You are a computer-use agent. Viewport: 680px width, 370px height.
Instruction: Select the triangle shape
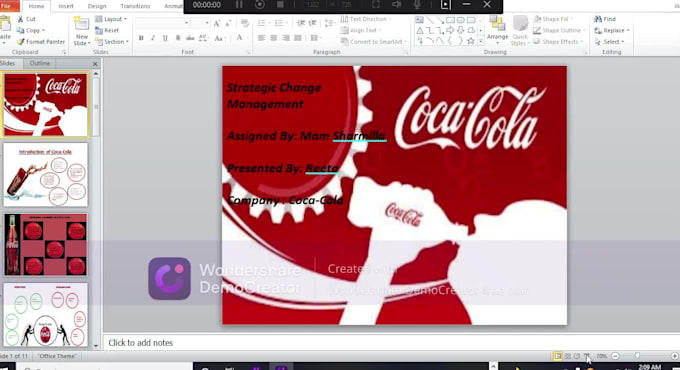419,30
